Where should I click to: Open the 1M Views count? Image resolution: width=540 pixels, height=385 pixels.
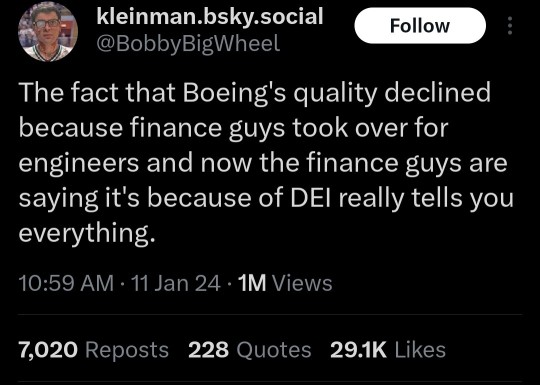pyautogui.click(x=285, y=283)
